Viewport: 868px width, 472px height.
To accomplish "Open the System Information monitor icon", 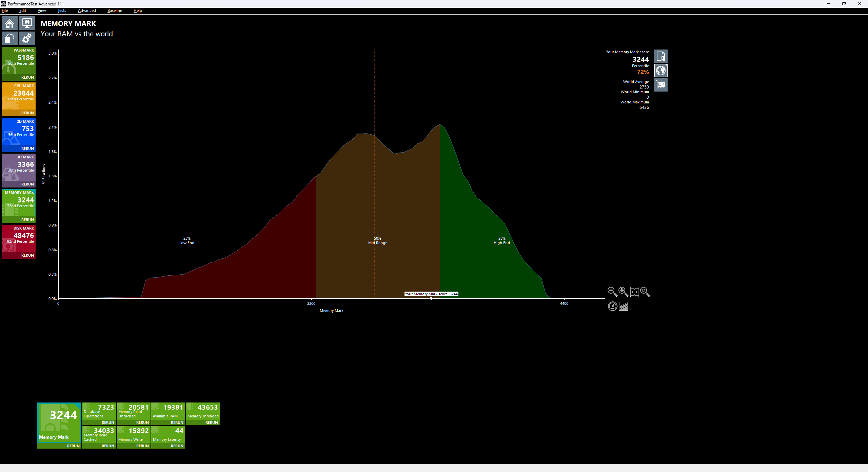I will [x=27, y=23].
